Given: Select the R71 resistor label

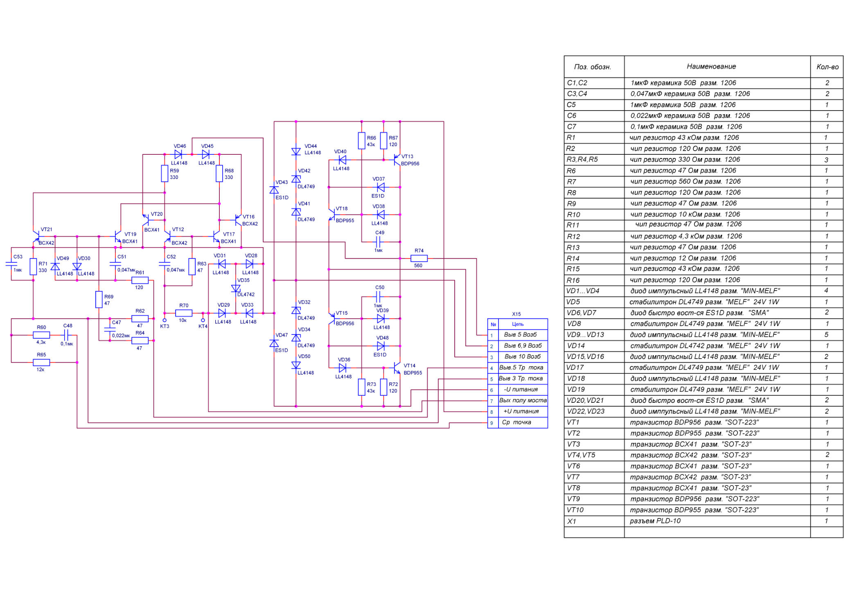Looking at the screenshot, I should pos(43,264).
